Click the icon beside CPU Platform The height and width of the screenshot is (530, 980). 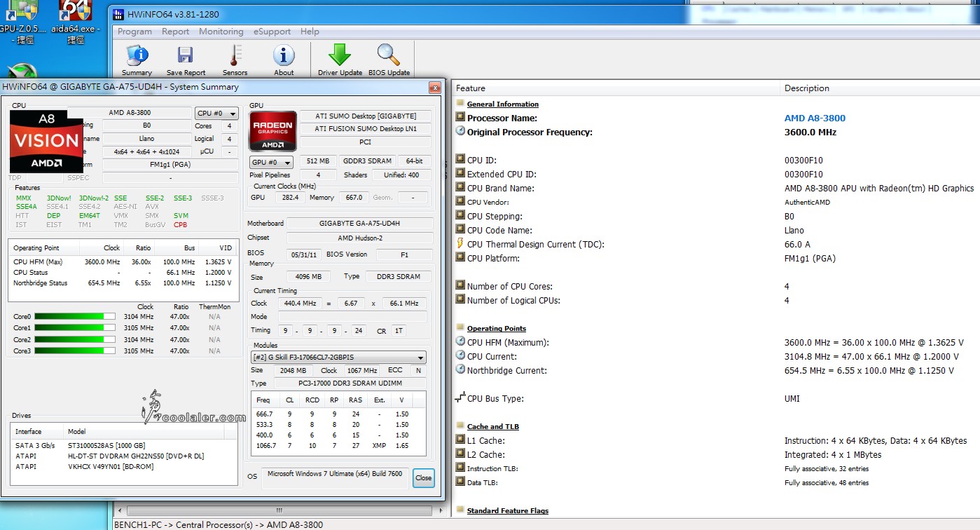point(460,258)
